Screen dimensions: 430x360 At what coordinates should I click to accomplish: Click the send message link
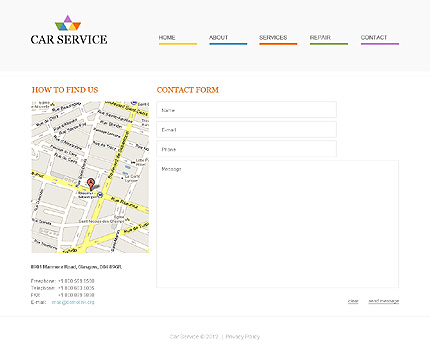384,301
